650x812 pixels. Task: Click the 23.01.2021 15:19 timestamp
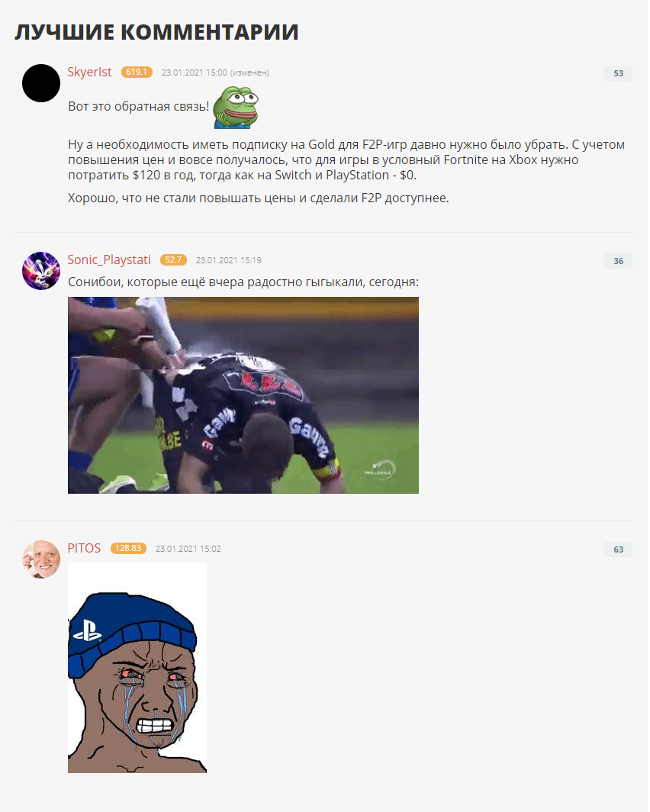228,260
